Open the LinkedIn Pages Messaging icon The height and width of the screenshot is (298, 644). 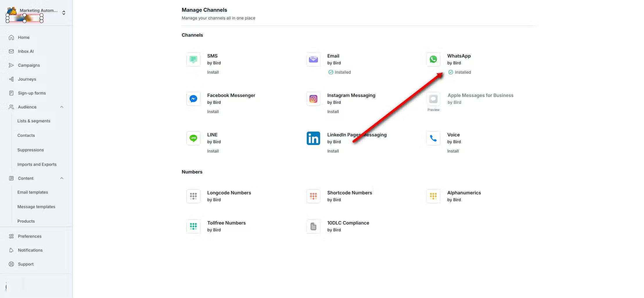pos(313,138)
